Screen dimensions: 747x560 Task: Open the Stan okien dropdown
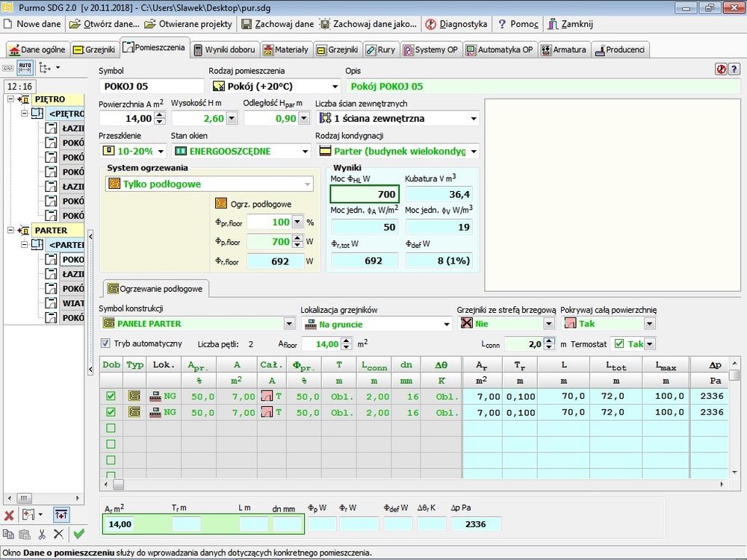[x=304, y=152]
